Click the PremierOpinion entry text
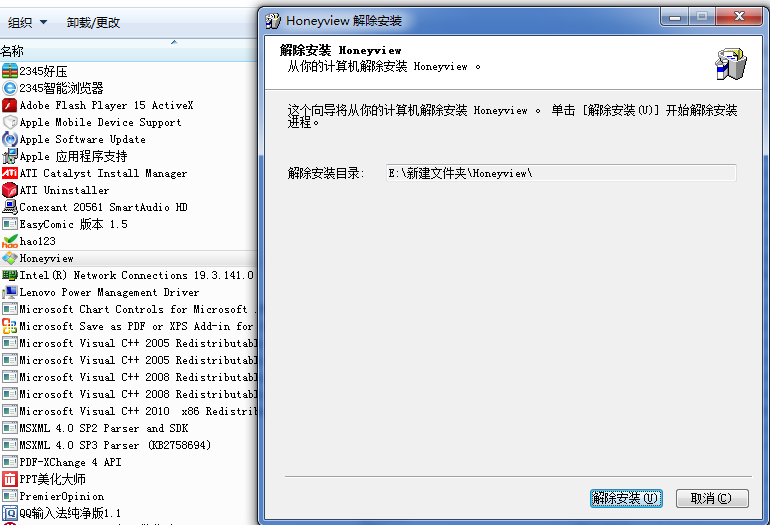This screenshot has width=770, height=525. pos(61,496)
